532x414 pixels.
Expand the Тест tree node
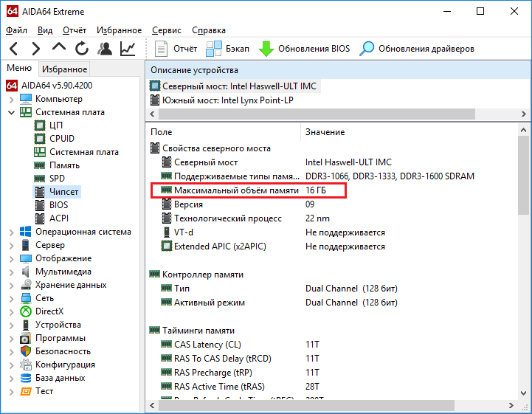pos(12,392)
